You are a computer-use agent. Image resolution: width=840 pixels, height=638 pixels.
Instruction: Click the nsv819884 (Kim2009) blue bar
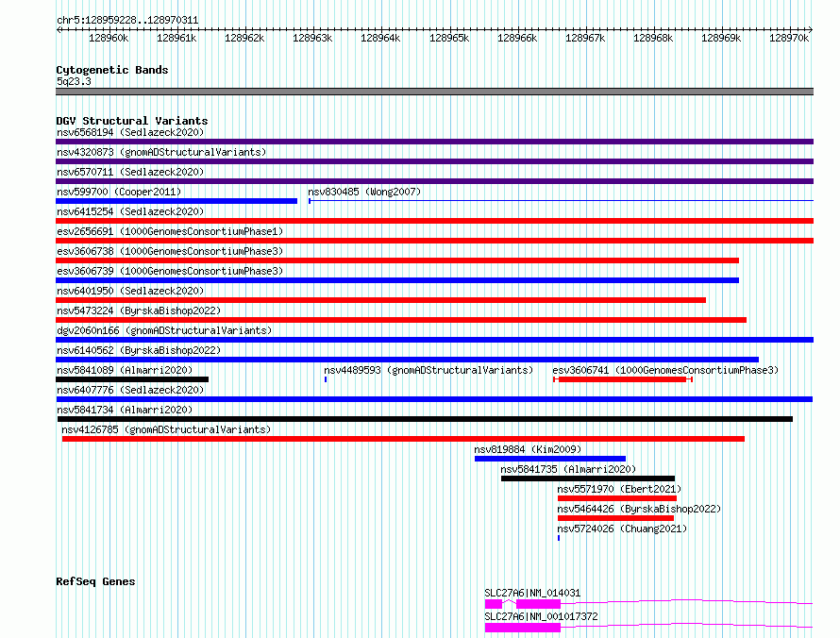[x=550, y=459]
